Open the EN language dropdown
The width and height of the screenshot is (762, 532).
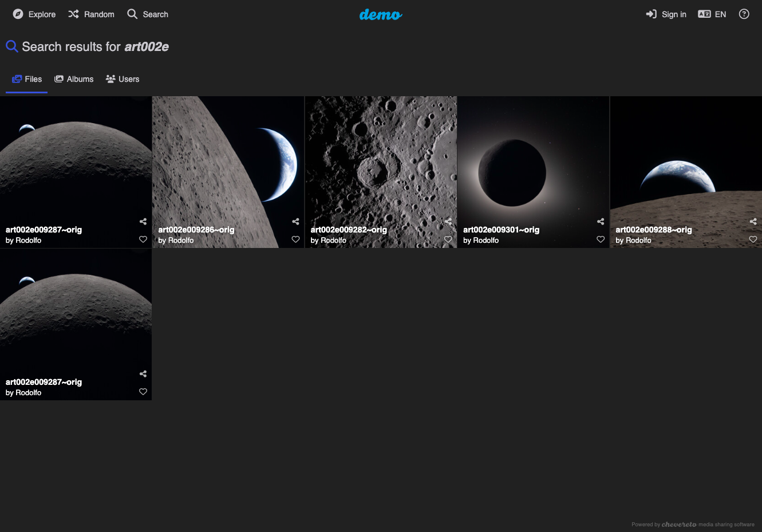712,14
